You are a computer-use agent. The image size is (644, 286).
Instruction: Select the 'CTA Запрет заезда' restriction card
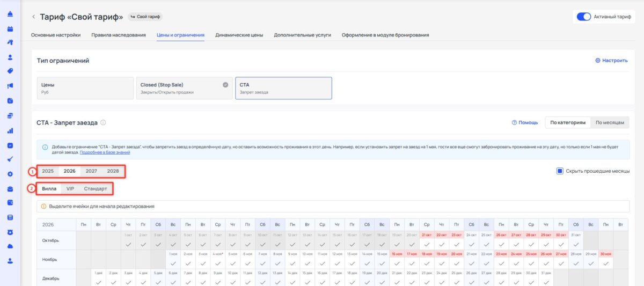click(283, 88)
